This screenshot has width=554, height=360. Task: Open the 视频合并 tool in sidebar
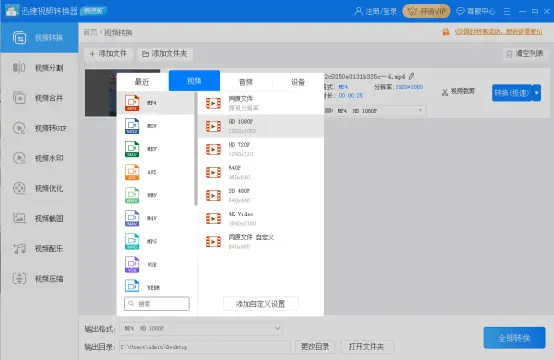39,98
